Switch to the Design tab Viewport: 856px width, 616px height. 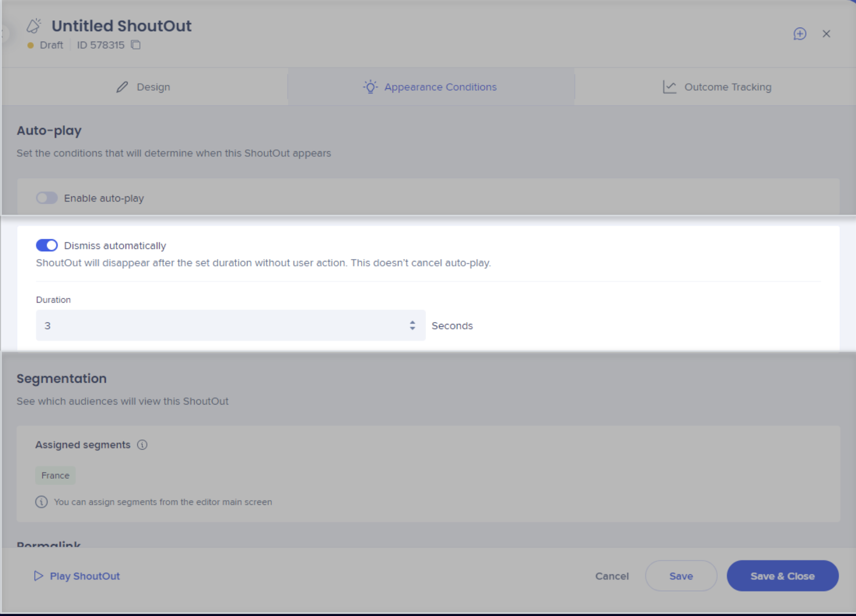pos(144,87)
